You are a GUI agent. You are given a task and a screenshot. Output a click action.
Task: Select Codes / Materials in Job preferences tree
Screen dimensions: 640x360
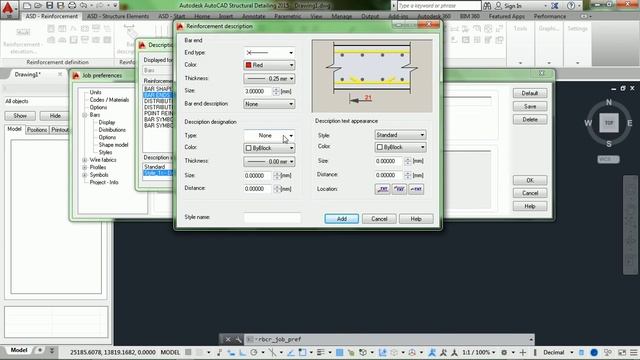click(x=109, y=100)
